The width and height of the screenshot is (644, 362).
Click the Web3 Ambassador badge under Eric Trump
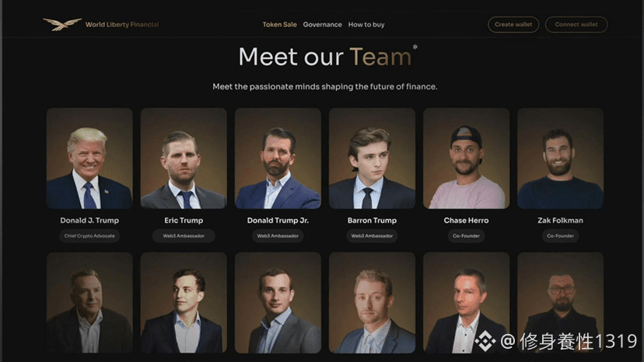pyautogui.click(x=184, y=236)
